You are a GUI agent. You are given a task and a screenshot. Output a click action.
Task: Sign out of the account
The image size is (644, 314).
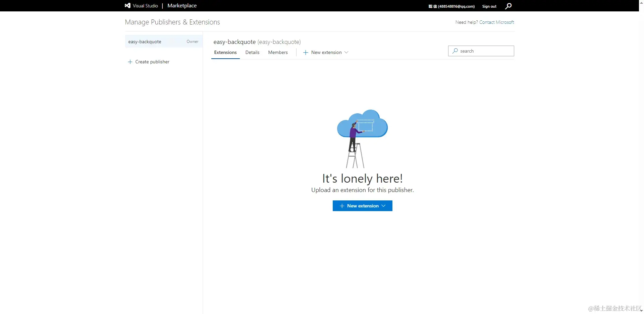(489, 6)
